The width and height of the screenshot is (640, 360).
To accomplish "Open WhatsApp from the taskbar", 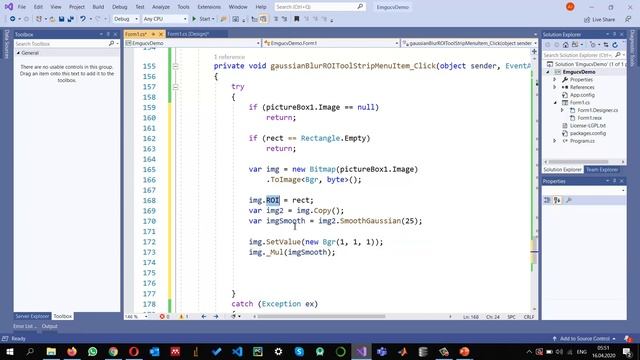I will (93, 351).
